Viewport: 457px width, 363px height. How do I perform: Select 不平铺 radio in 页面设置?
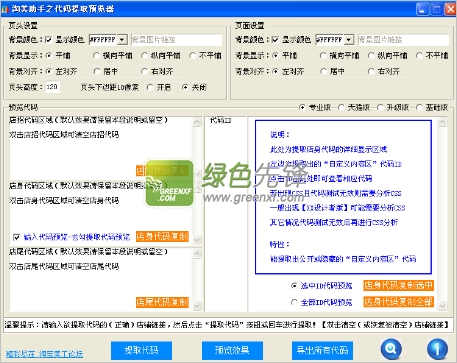(x=419, y=55)
